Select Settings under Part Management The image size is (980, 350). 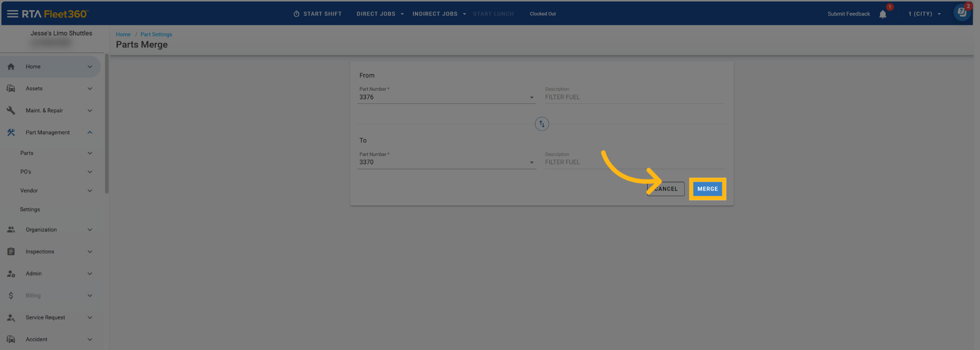pos(30,210)
